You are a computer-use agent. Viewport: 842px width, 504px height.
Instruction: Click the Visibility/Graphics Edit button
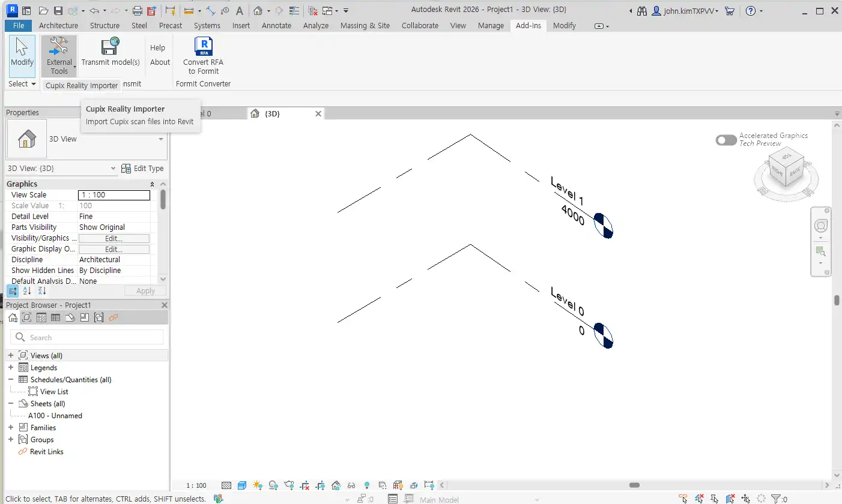114,238
